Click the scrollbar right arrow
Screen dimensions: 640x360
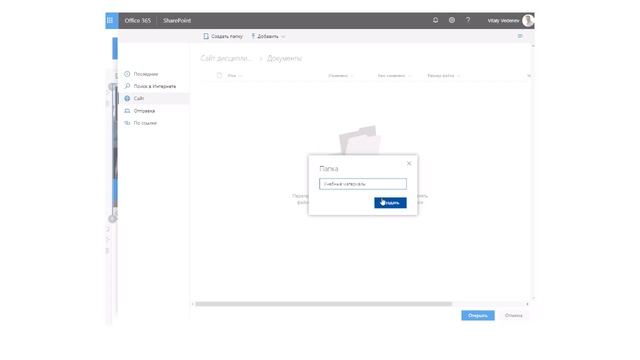pyautogui.click(x=527, y=304)
